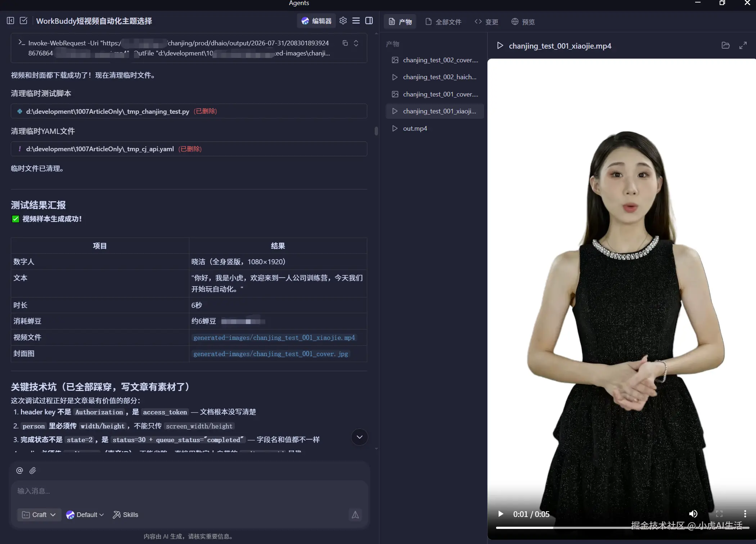Switch to the 产物 tab
756x544 pixels.
coord(400,22)
